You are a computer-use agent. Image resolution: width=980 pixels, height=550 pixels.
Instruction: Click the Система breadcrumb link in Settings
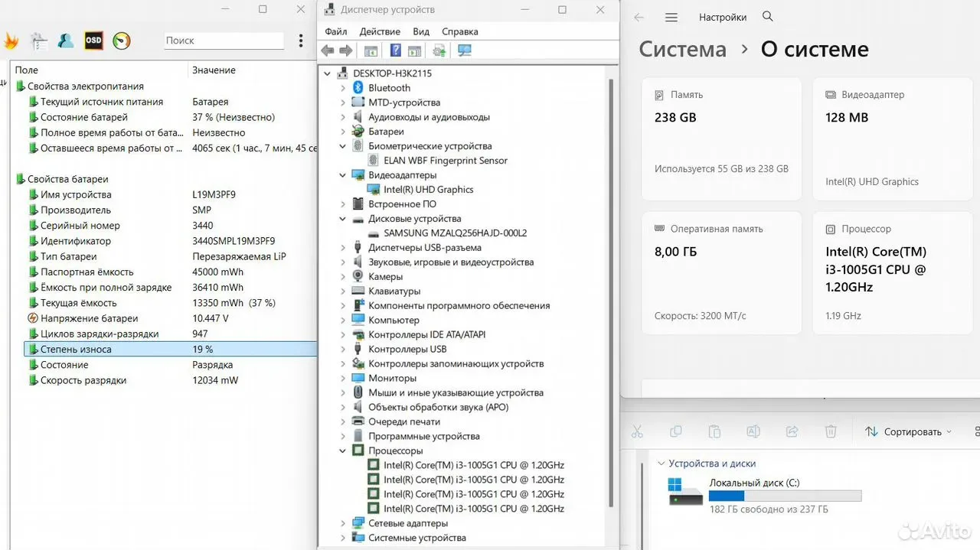[682, 49]
